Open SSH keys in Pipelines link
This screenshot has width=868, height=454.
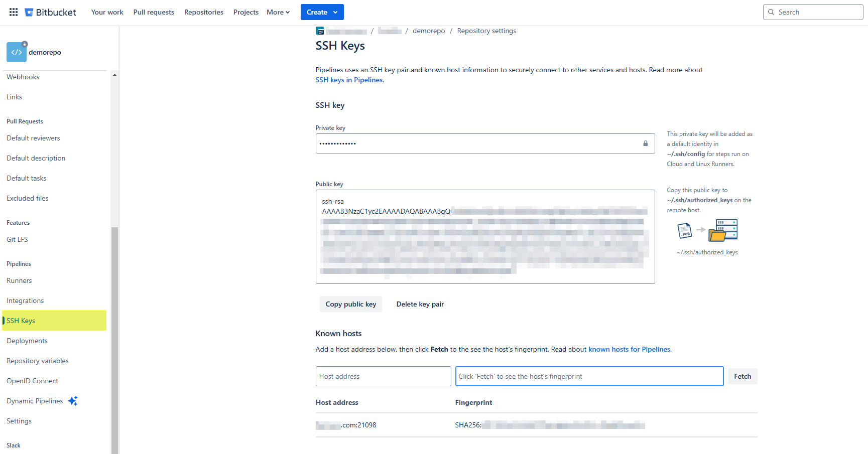[x=349, y=80]
